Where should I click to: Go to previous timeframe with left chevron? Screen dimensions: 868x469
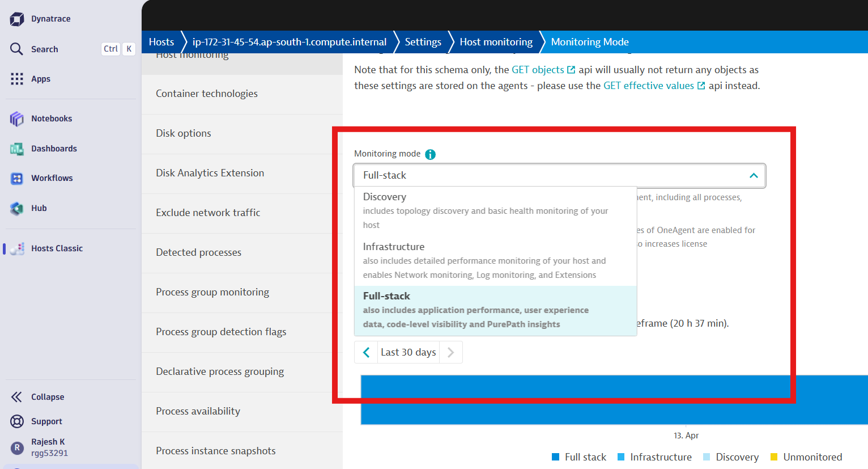click(x=366, y=352)
